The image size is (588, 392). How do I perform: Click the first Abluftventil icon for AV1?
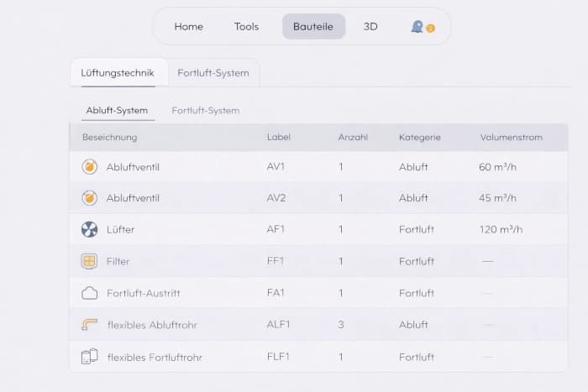(89, 167)
